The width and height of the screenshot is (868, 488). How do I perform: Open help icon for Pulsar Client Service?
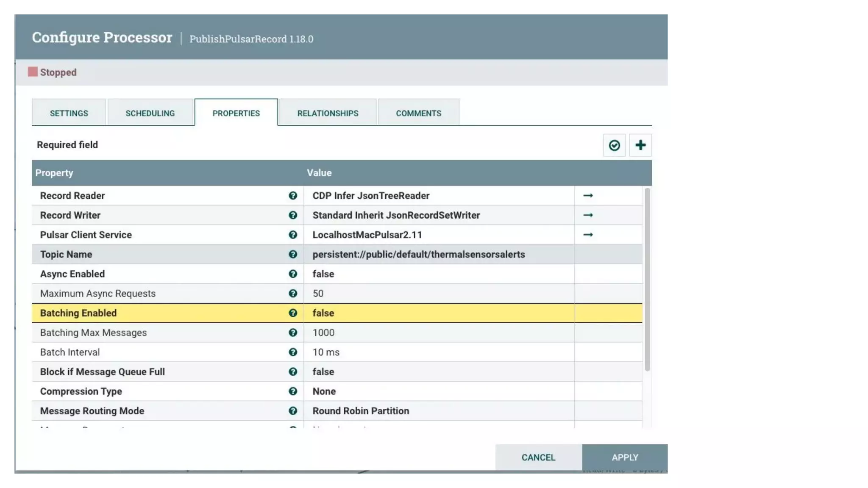(x=293, y=235)
